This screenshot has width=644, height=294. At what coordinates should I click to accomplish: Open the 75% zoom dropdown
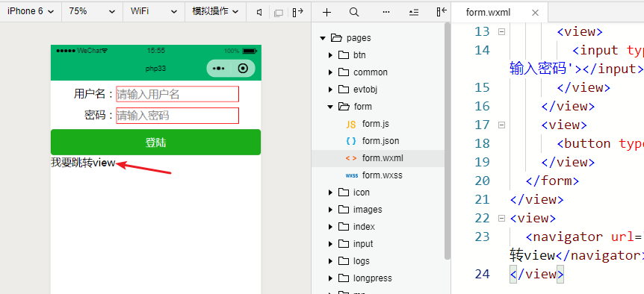[92, 11]
